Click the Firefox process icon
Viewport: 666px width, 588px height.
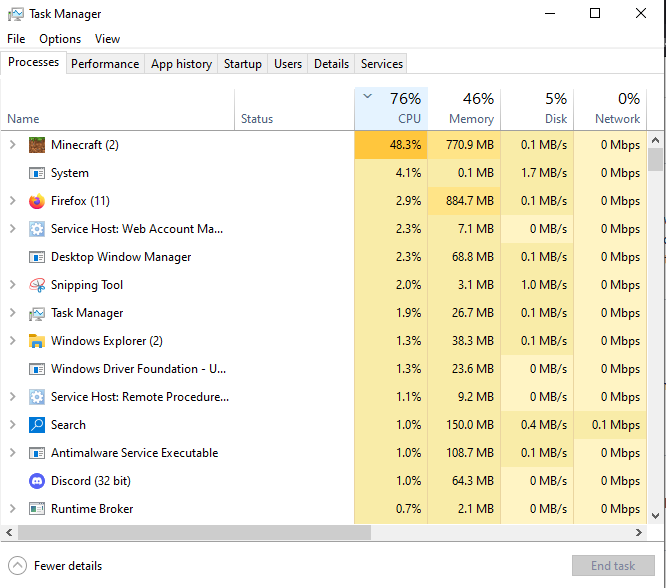pyautogui.click(x=37, y=201)
